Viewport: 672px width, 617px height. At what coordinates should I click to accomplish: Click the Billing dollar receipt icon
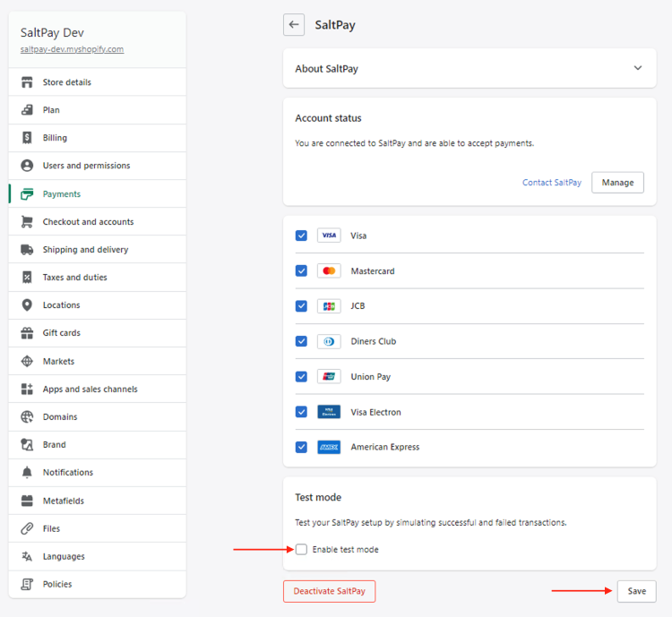[x=27, y=138]
